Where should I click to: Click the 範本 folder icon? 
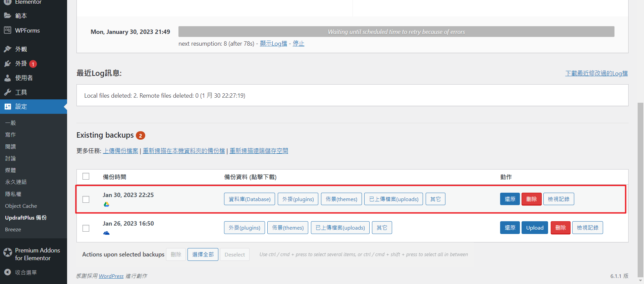pos(7,15)
